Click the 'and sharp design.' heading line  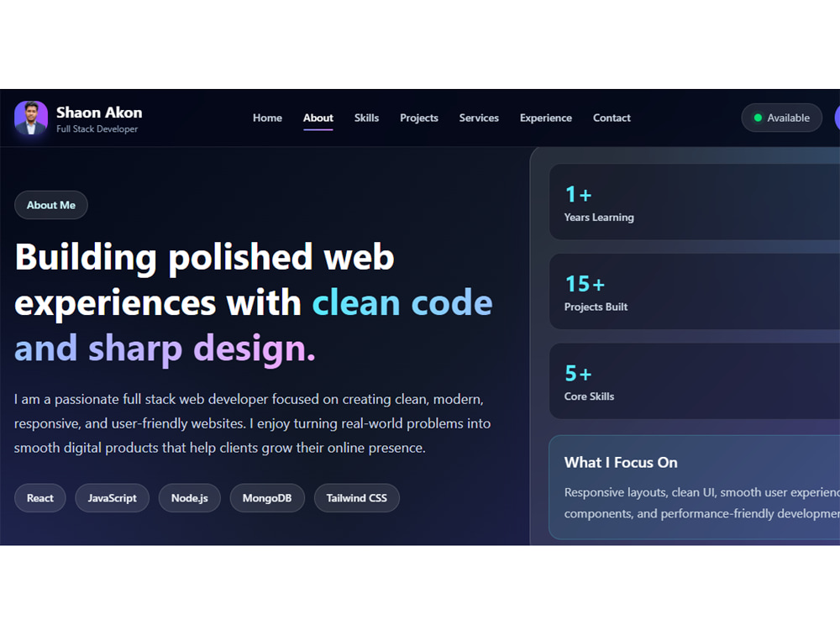click(x=165, y=349)
